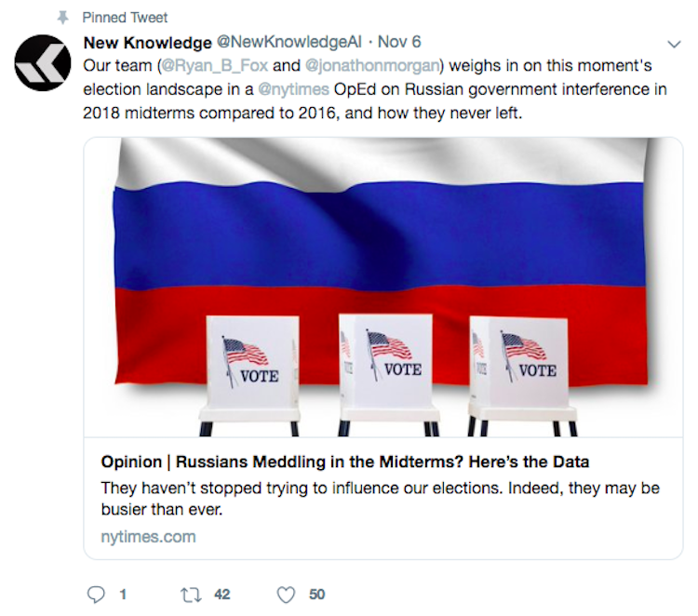The image size is (698, 616).
Task: Click the reply speech bubble icon
Action: pos(95,594)
